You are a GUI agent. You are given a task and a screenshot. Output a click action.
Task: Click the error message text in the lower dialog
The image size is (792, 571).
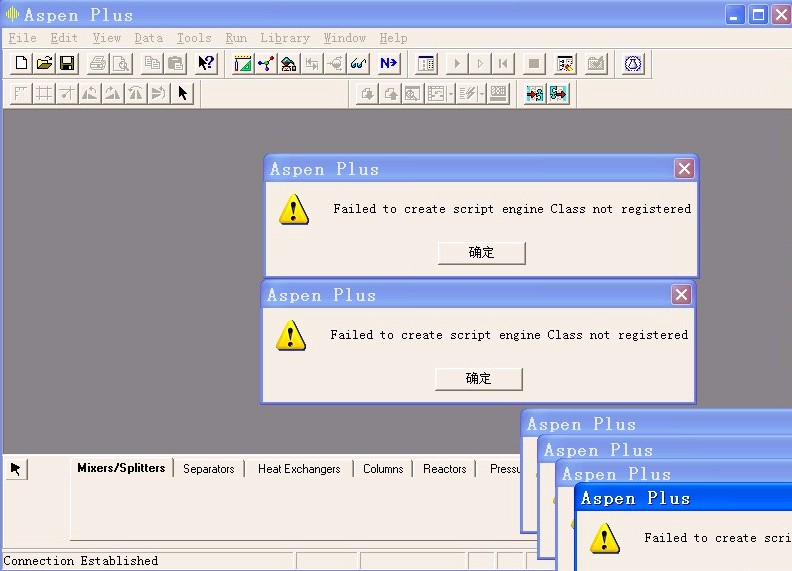(x=509, y=335)
